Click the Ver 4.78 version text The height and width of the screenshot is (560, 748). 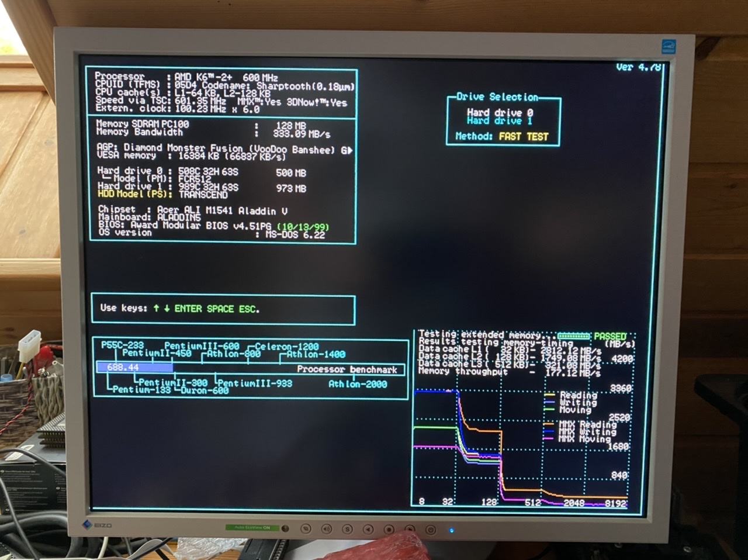coord(639,67)
